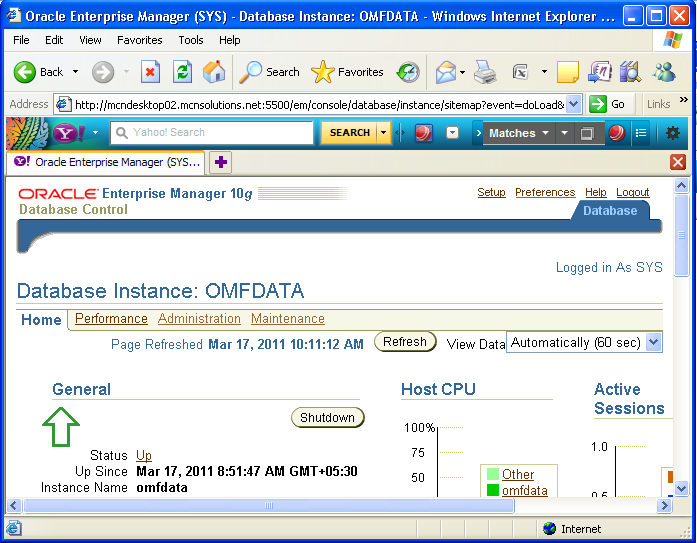
Task: Click the Help link in Oracle header
Action: click(x=596, y=192)
